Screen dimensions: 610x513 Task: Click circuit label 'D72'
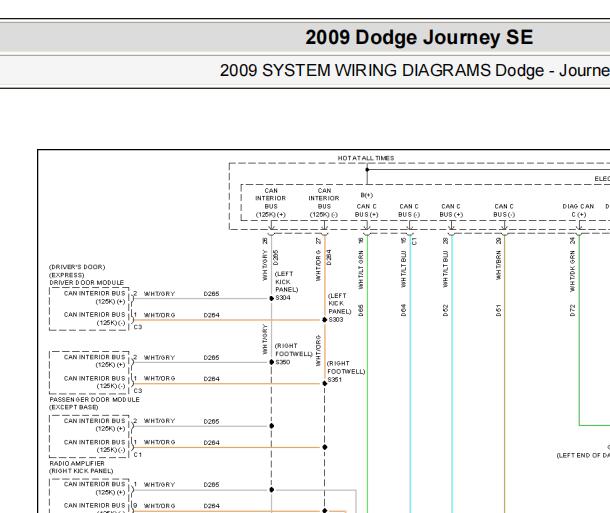[572, 310]
